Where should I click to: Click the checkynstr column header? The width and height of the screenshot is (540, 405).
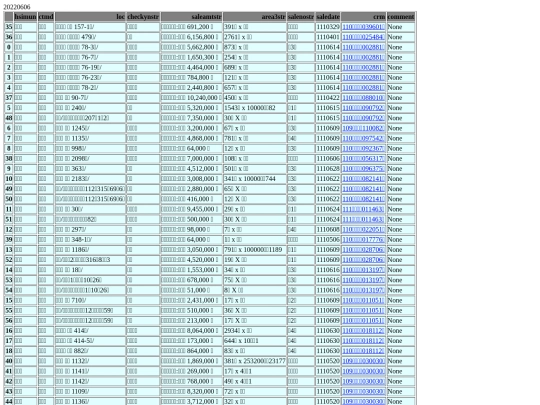tap(143, 17)
